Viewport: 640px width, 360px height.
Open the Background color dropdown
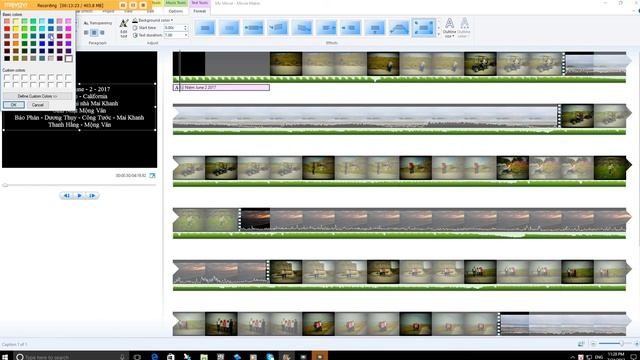pos(153,20)
